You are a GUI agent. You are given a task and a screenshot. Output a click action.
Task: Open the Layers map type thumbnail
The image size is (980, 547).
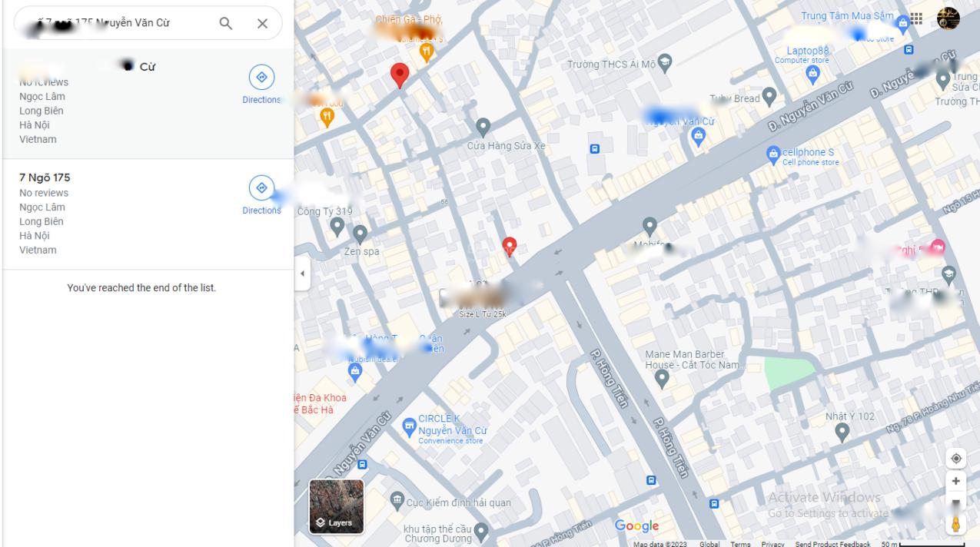pyautogui.click(x=337, y=506)
